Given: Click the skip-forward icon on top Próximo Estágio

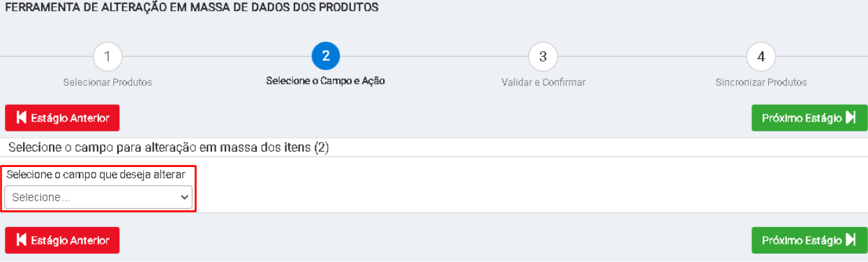Looking at the screenshot, I should (x=851, y=117).
